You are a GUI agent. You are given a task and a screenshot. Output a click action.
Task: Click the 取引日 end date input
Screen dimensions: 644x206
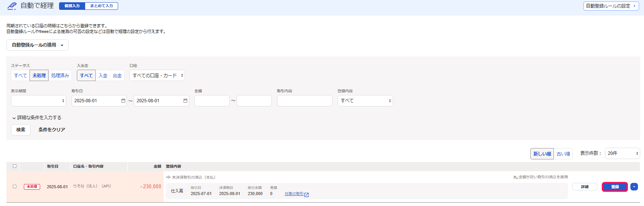click(x=161, y=101)
